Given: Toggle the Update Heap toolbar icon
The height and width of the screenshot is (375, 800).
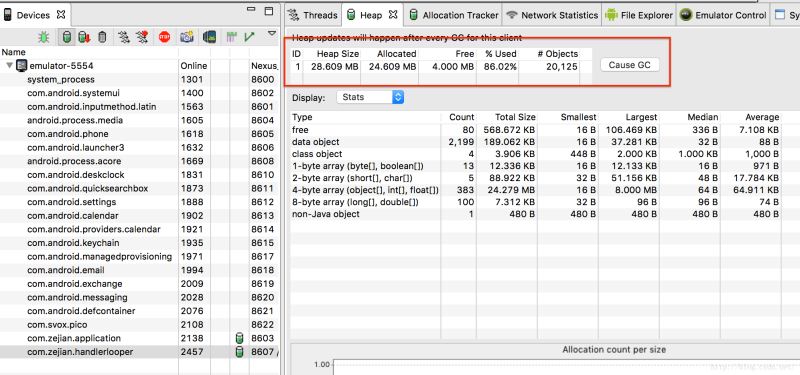Looking at the screenshot, I should tap(67, 37).
